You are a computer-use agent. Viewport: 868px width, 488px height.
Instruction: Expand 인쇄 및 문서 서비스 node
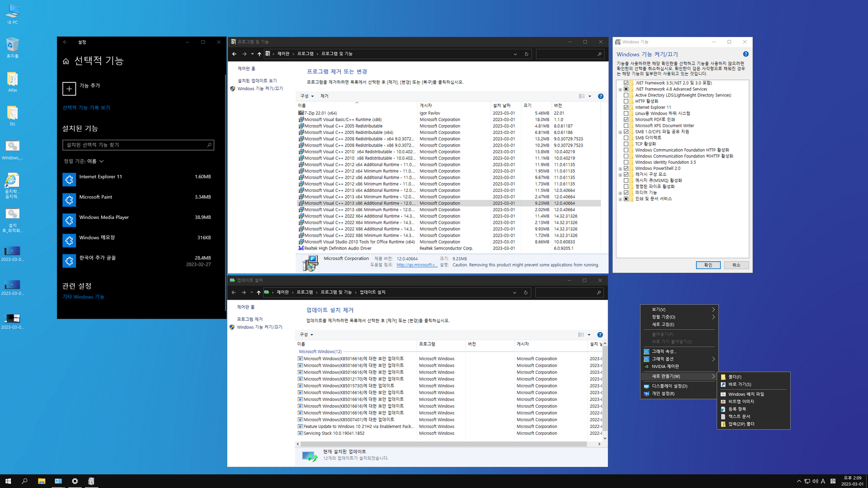(620, 199)
